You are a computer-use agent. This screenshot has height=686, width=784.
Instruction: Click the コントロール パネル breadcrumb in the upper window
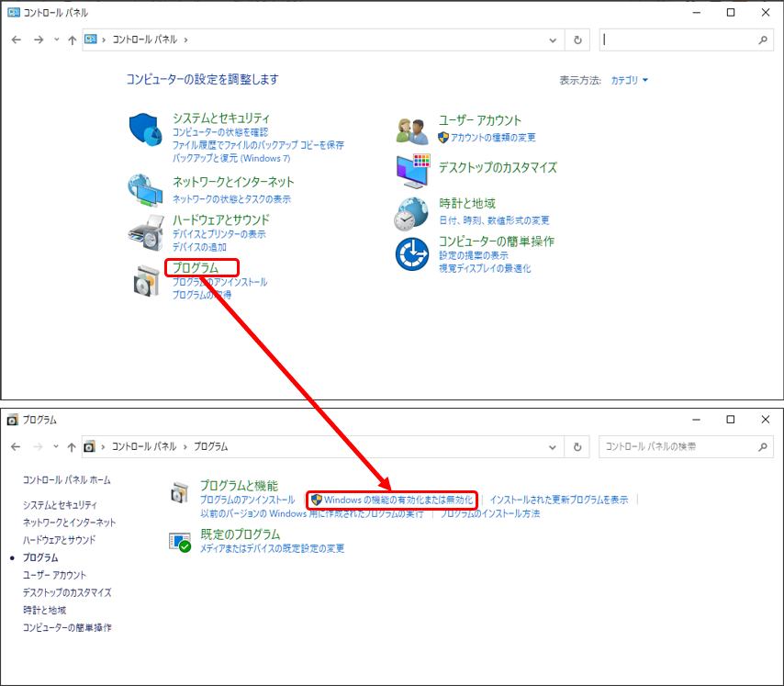tap(145, 39)
